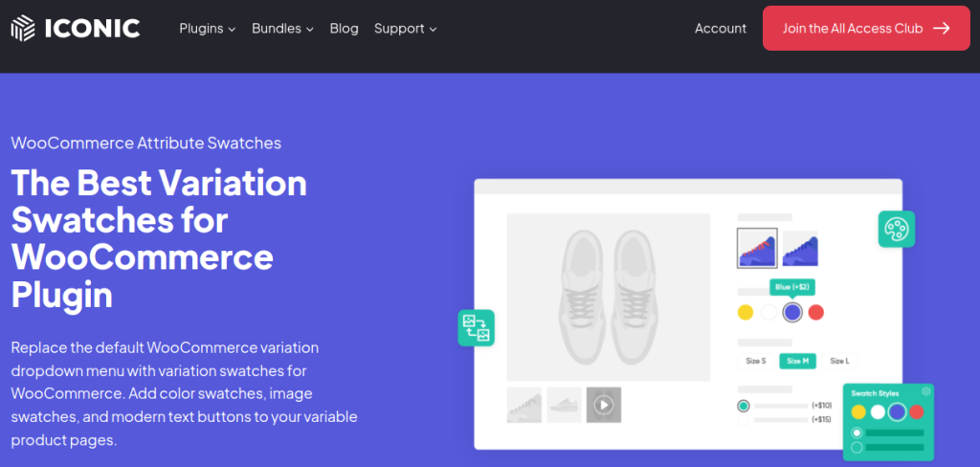The width and height of the screenshot is (980, 467).
Task: Expand the Plugins chevron arrow
Action: point(232,30)
